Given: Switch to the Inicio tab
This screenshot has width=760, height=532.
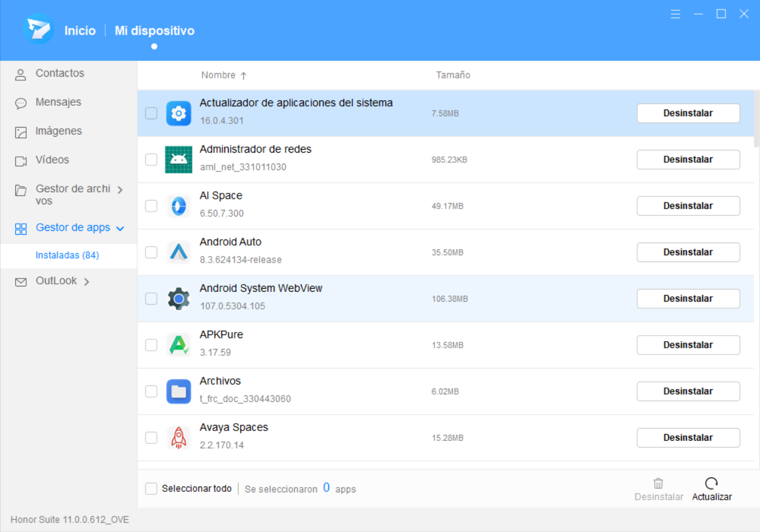Looking at the screenshot, I should coord(80,30).
